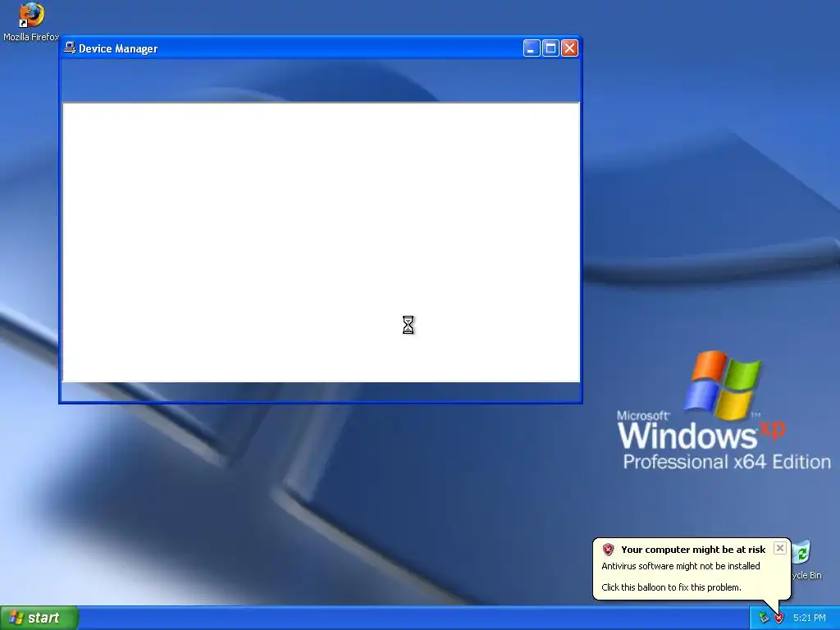Click the Safely Remove Hardware tray icon
The image size is (840, 630).
764,618
